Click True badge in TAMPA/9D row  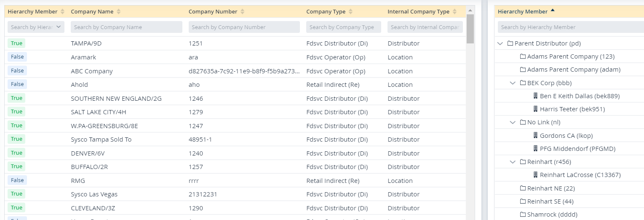(x=16, y=43)
